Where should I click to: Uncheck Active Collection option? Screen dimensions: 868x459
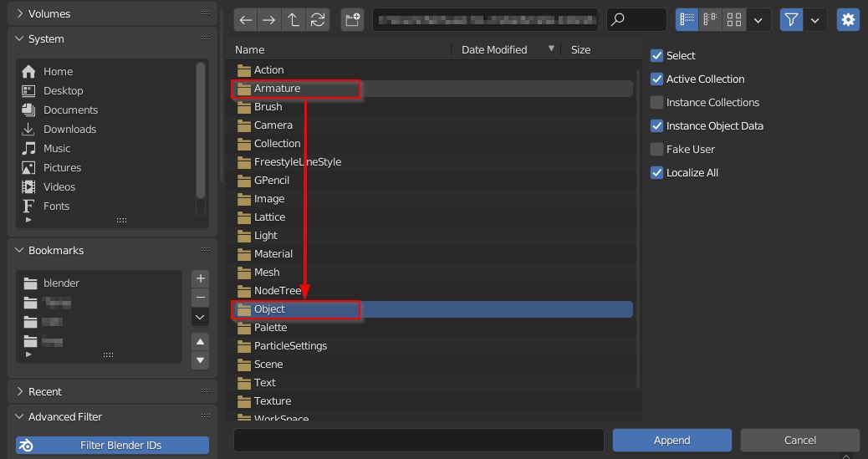coord(656,79)
